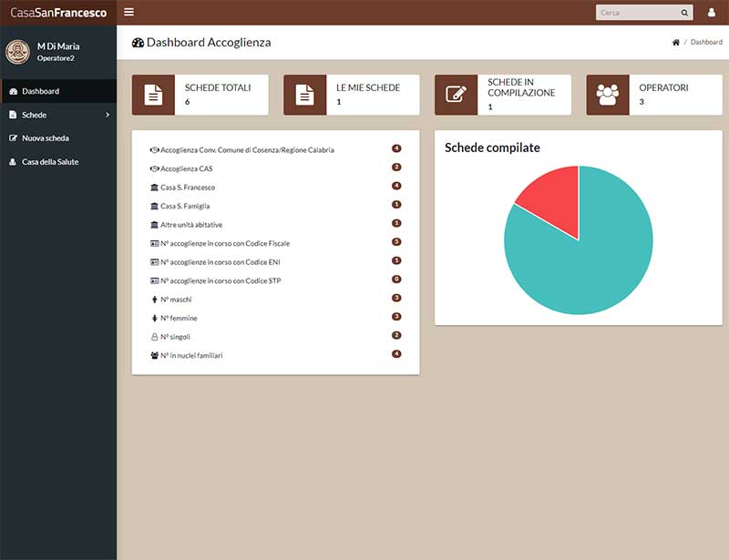The image size is (729, 560).
Task: Click the CasaSanFrancesco logo
Action: [58, 13]
